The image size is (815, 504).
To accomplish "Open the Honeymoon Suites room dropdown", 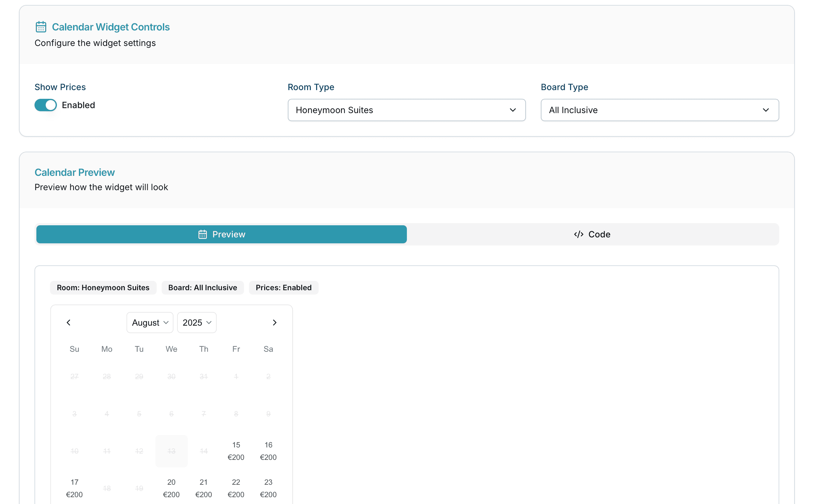I will tap(407, 110).
